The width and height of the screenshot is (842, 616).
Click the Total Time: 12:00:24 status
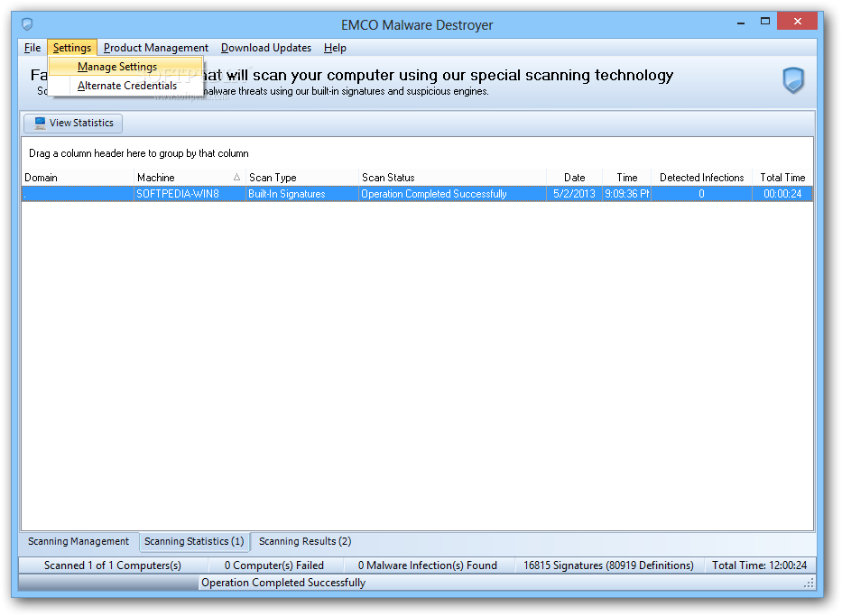[x=759, y=565]
